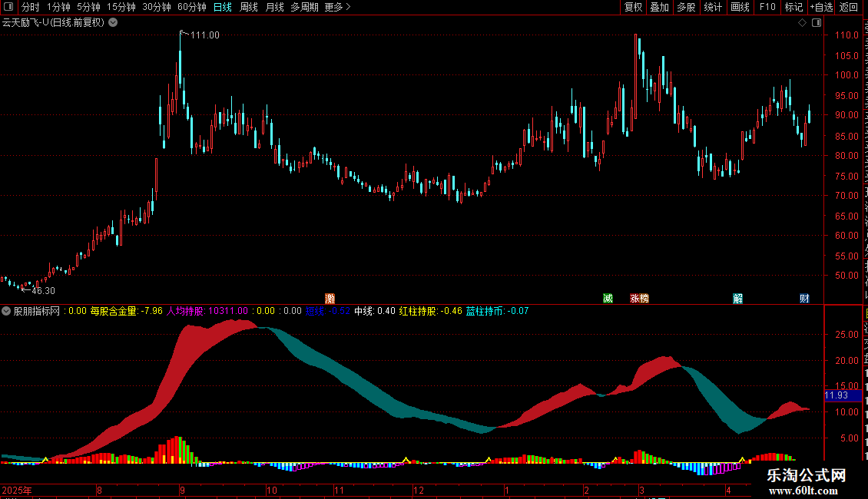The width and height of the screenshot is (868, 499).
Task: Click the month 12 date axis label
Action: (x=419, y=490)
